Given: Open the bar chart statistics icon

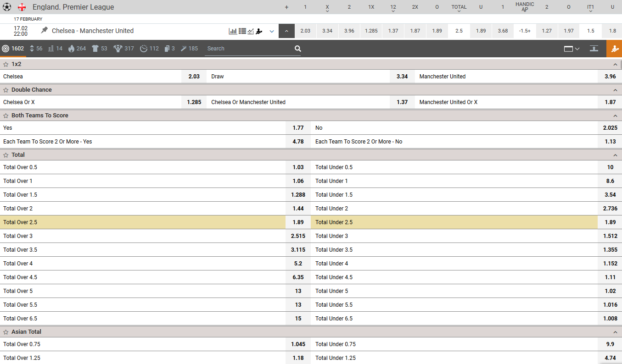Looking at the screenshot, I should (233, 31).
